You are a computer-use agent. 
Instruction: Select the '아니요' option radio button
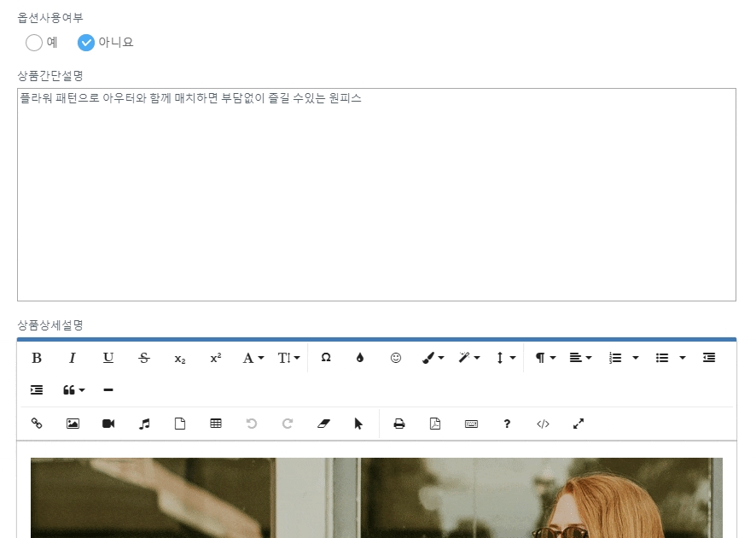(86, 42)
